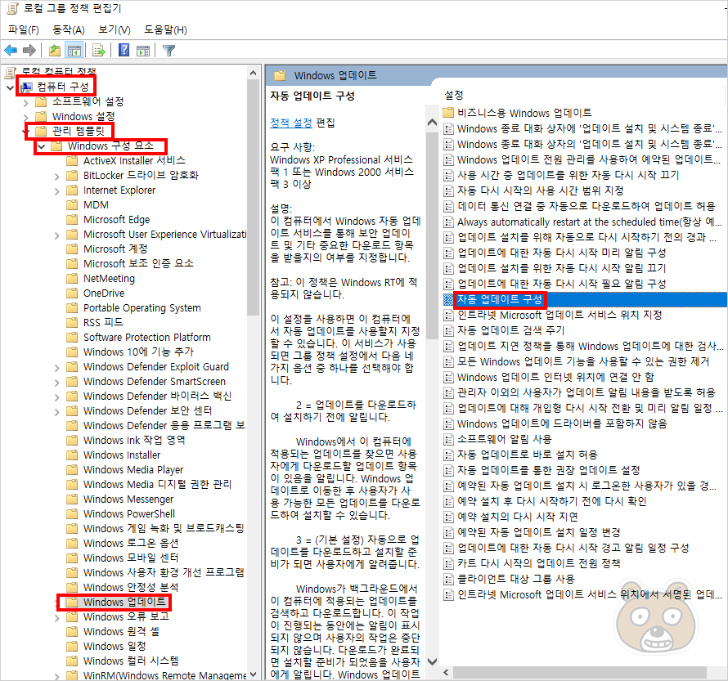Viewport: 728px width, 681px height.
Task: Click description pane scroll-down arrow
Action: pos(432,662)
